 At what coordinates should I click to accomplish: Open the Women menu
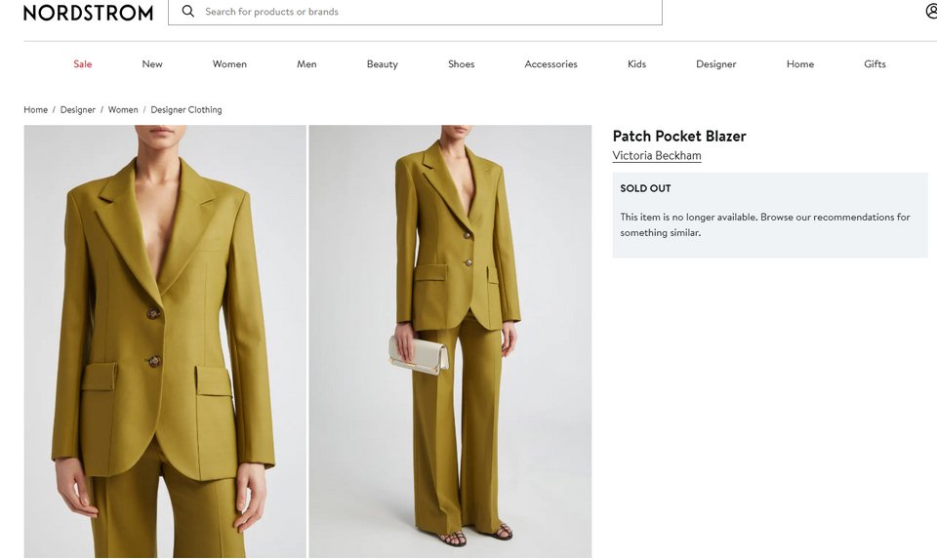click(x=229, y=64)
